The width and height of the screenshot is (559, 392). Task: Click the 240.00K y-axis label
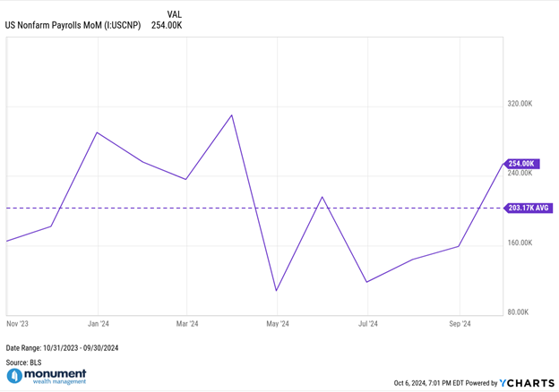[520, 174]
